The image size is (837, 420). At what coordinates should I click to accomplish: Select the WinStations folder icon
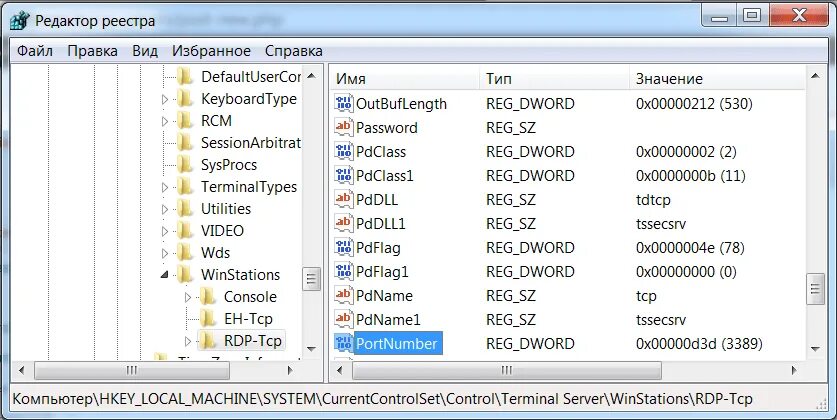click(x=185, y=274)
